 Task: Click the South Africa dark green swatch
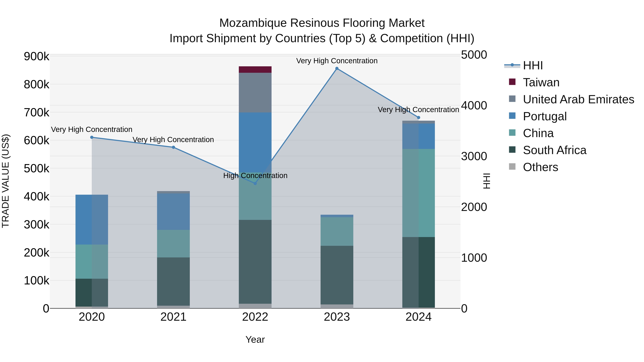512,149
